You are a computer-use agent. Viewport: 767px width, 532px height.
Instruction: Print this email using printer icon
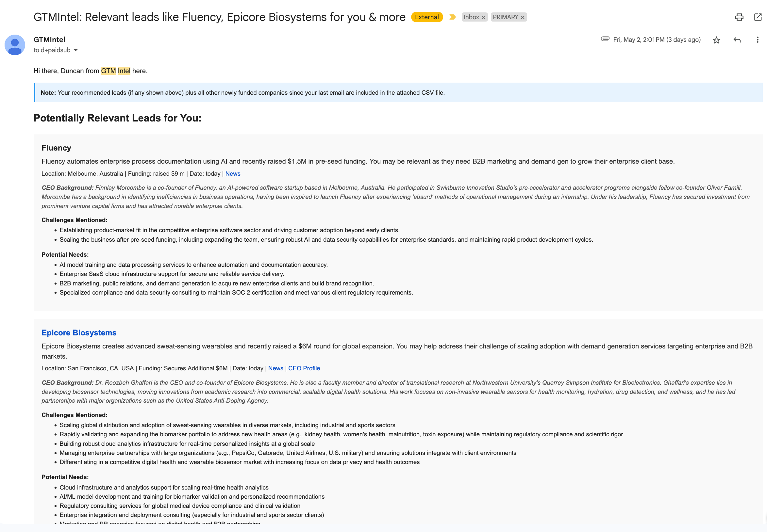point(739,17)
